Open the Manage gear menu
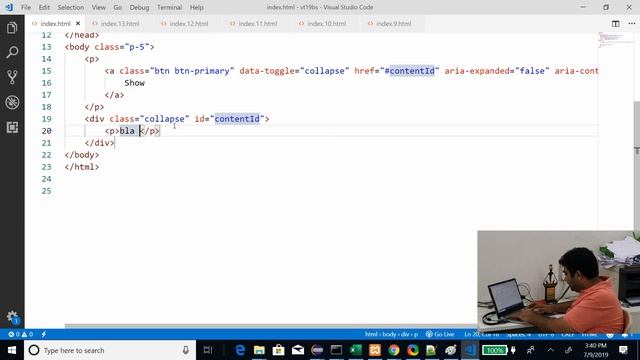The image size is (640, 360). (x=12, y=317)
